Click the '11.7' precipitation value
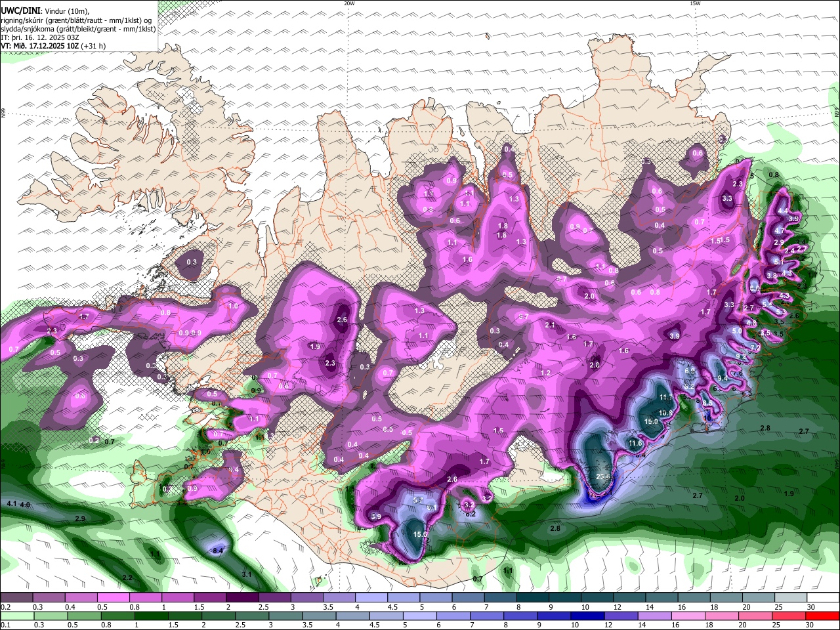840x630 pixels. [665, 397]
